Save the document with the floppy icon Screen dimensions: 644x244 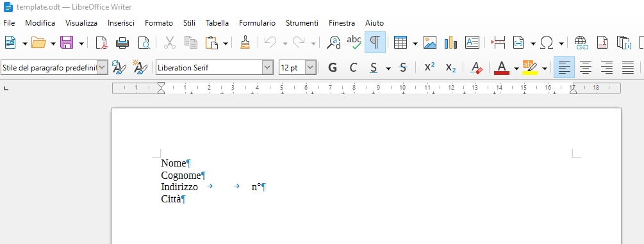(67, 42)
